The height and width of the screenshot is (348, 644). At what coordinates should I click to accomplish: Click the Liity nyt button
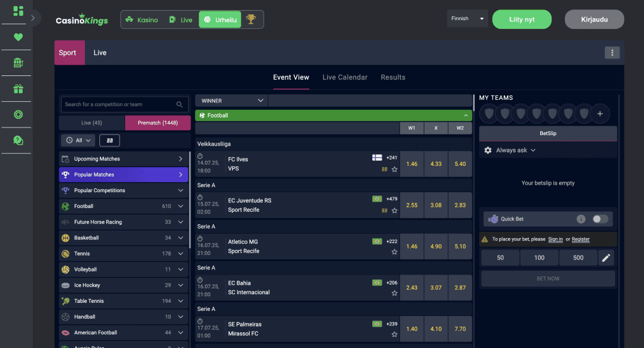[521, 19]
